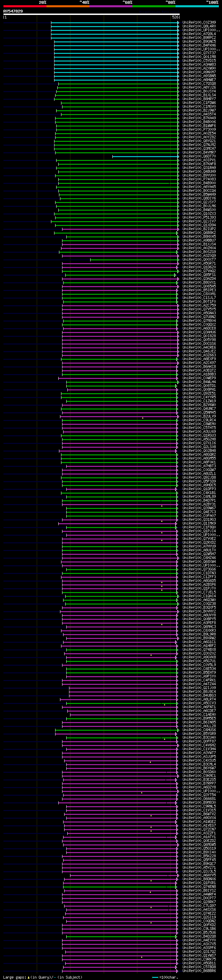Select the AV547829 query title
Image resolution: width=222 pixels, height=980 pixels.
click(x=13, y=11)
